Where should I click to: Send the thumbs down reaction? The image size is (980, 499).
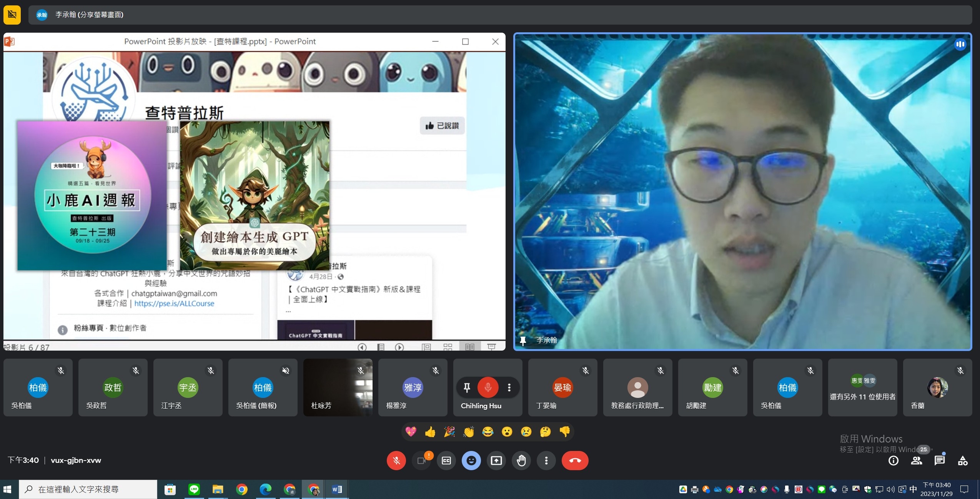[565, 432]
